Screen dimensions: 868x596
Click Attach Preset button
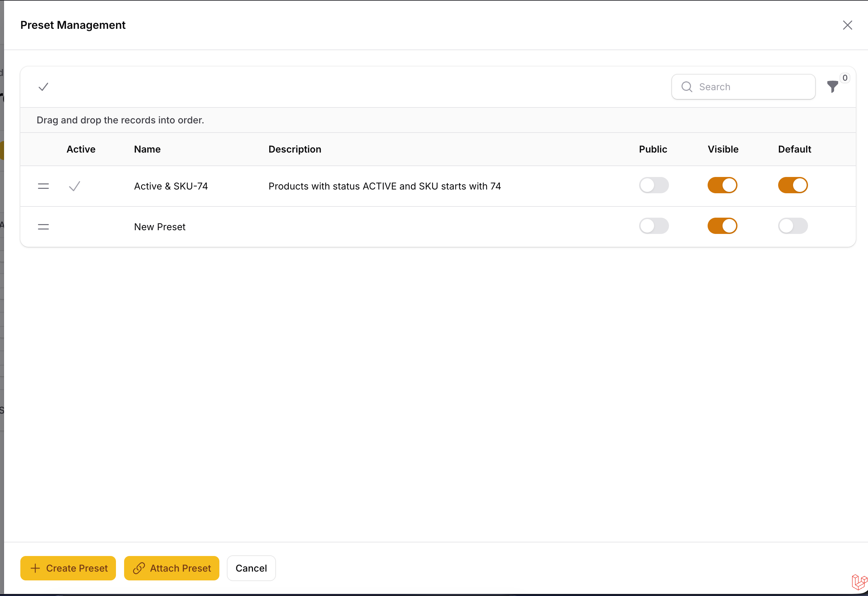click(172, 568)
